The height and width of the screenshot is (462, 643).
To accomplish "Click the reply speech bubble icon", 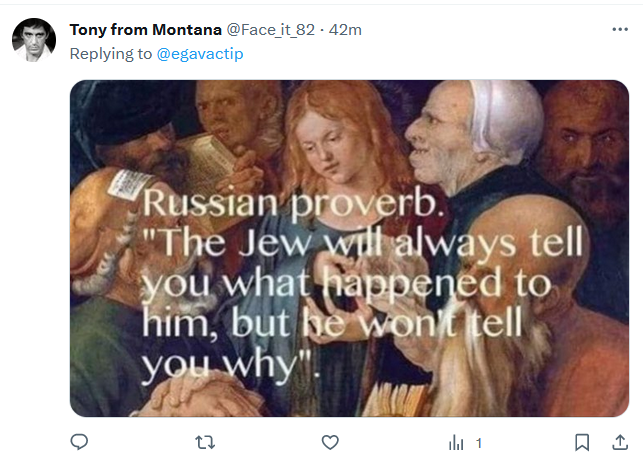I will tap(80, 441).
